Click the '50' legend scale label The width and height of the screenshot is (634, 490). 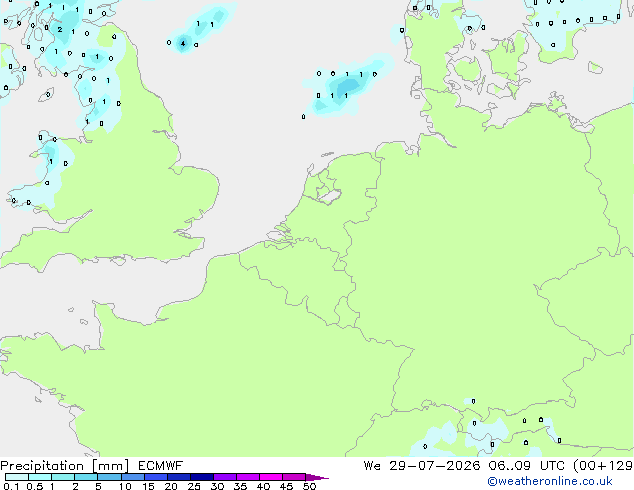(x=309, y=486)
